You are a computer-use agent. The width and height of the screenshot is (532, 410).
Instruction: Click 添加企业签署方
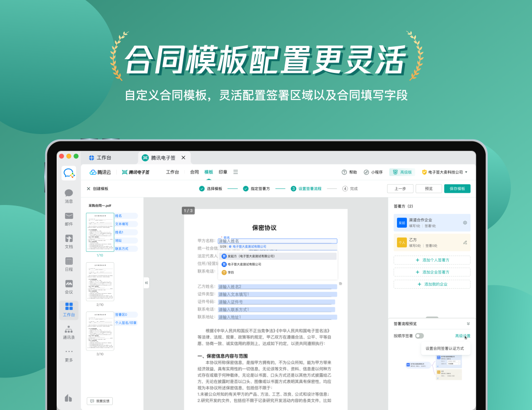(432, 272)
